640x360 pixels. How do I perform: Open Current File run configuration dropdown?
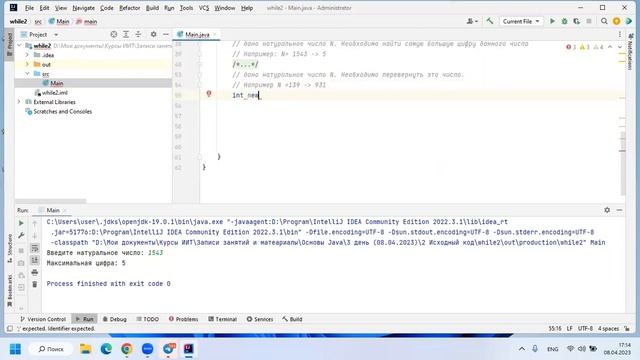[x=521, y=21]
